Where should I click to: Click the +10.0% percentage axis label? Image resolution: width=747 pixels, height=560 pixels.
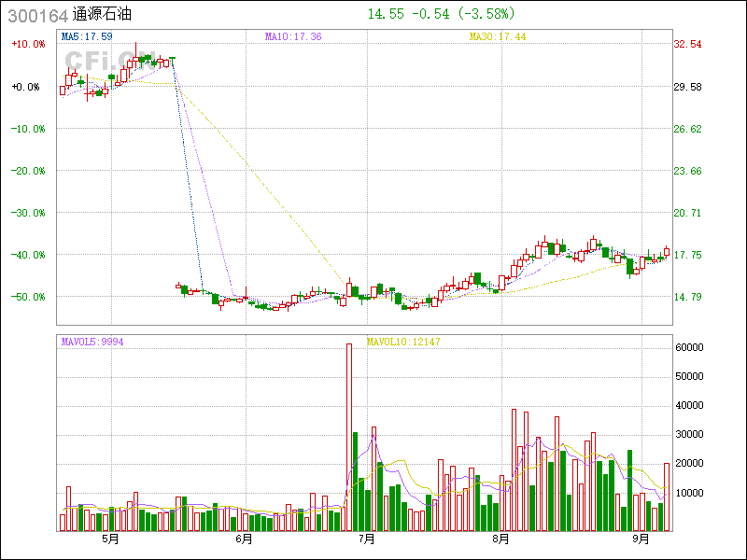point(27,44)
